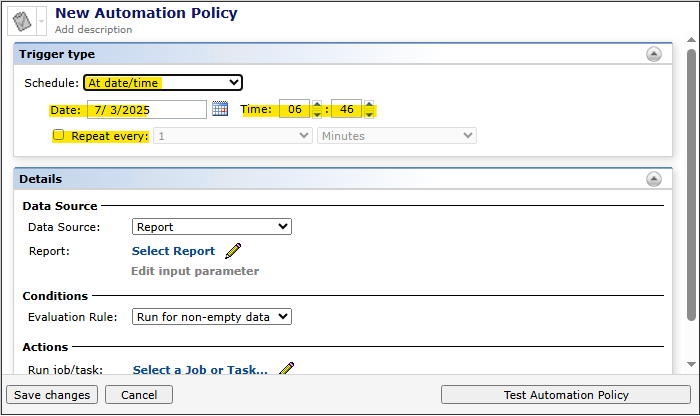Open the Schedule dropdown
The width and height of the screenshot is (700, 416).
162,83
